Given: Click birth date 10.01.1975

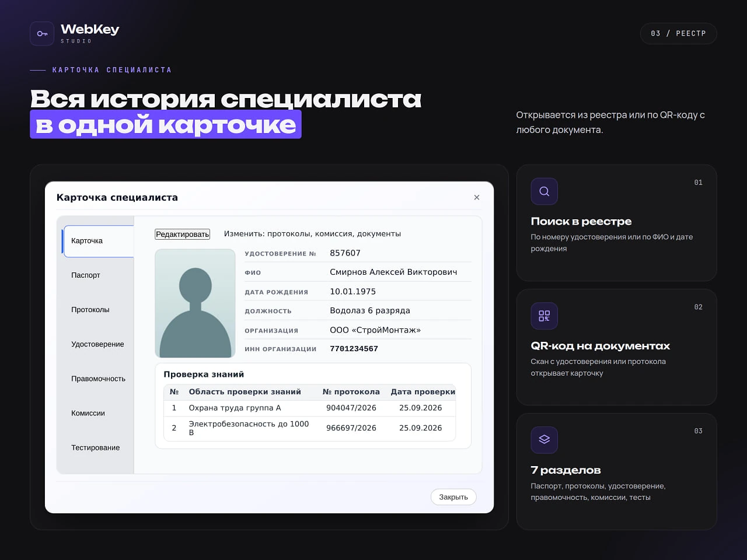Looking at the screenshot, I should coord(353,292).
